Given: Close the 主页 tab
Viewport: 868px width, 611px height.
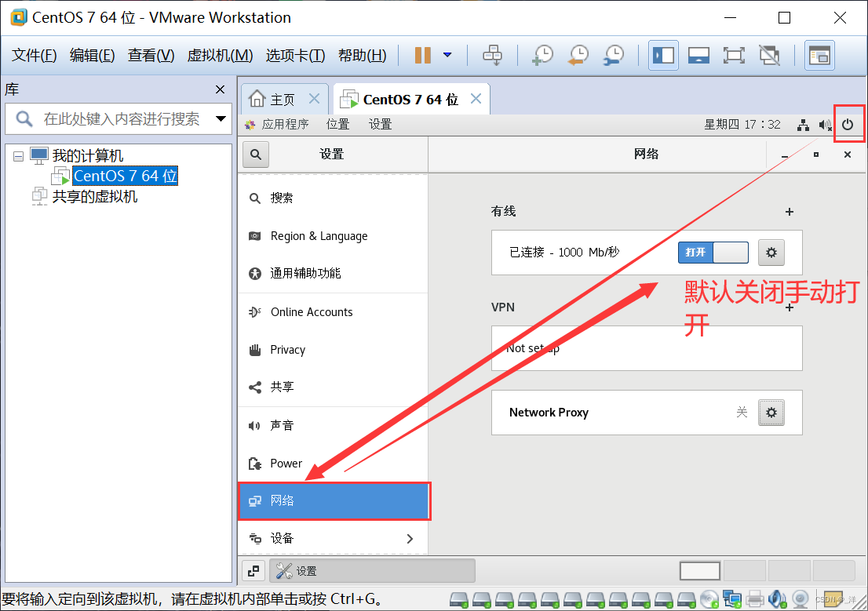Looking at the screenshot, I should click(x=314, y=99).
